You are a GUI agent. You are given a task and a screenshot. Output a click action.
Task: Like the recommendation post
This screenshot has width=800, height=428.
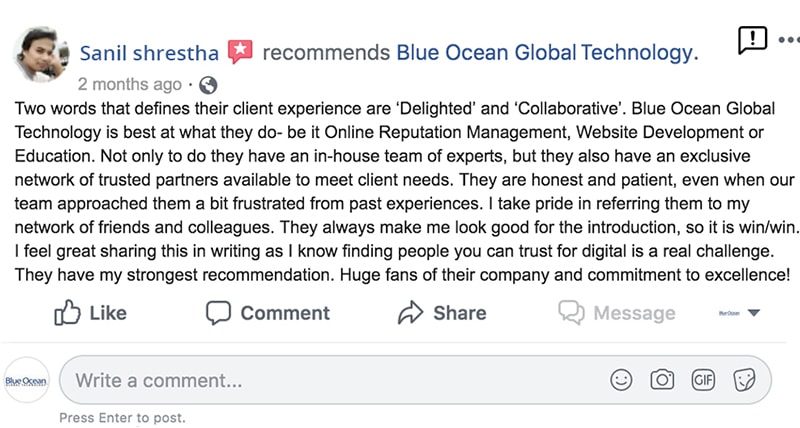(90, 313)
